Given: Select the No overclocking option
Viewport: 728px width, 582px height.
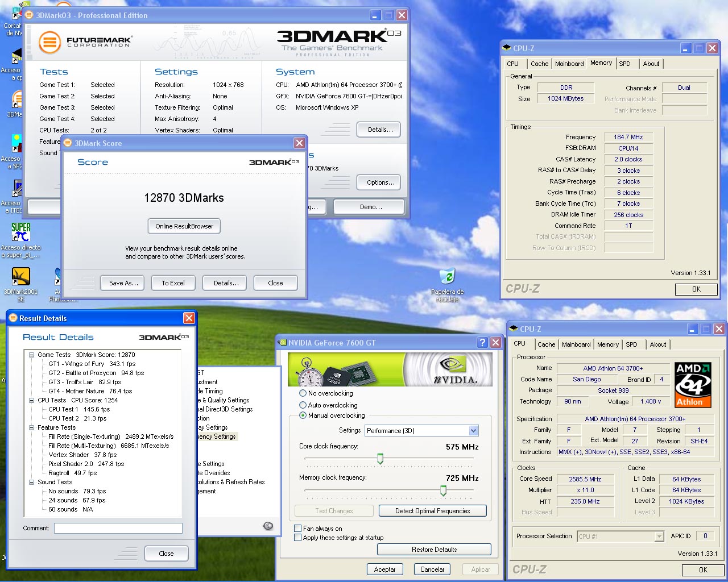Looking at the screenshot, I should [x=303, y=393].
